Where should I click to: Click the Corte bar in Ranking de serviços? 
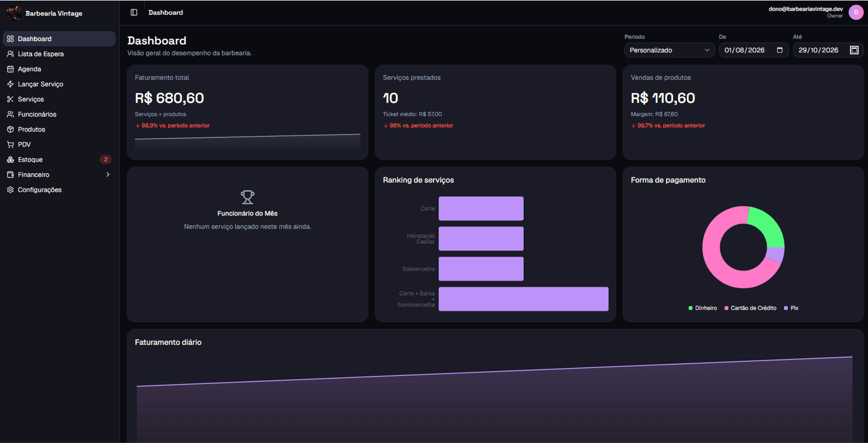481,209
